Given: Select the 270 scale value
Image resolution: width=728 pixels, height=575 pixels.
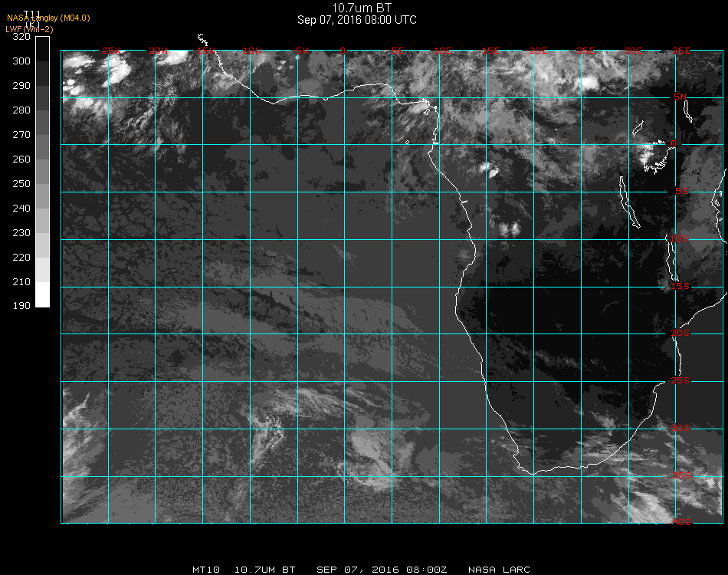Looking at the screenshot, I should point(21,135).
